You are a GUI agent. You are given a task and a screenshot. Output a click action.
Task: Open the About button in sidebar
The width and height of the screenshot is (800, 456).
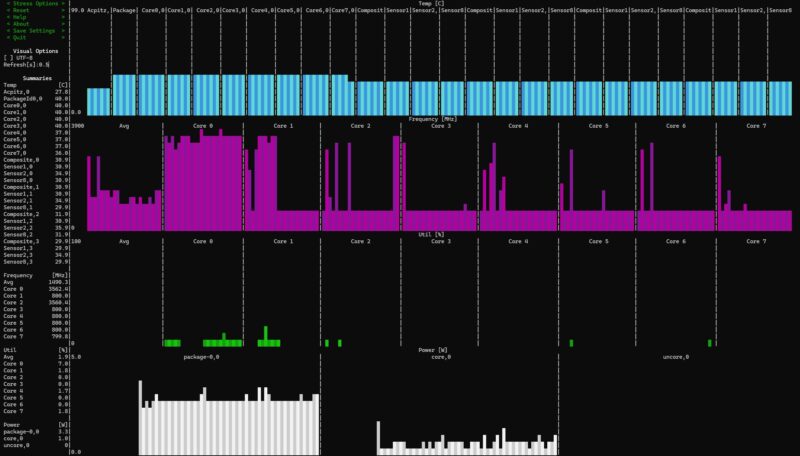coord(35,24)
